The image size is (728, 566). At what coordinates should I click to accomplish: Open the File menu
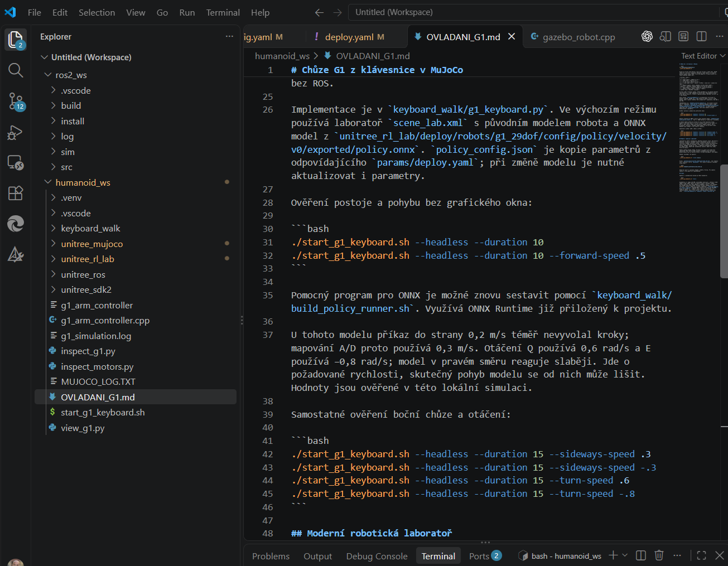coord(34,12)
